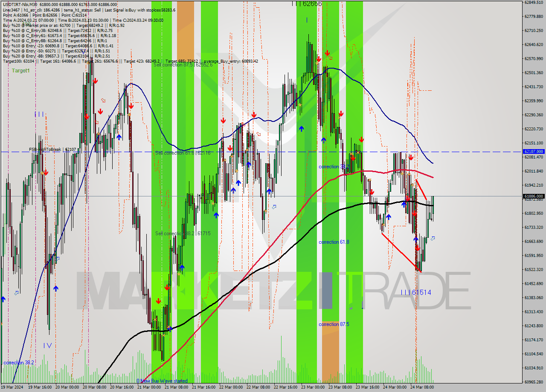Screen dimensions: 546x392
Task: Click the '22 Mar 08:00' time axis label
Action: [258, 387]
